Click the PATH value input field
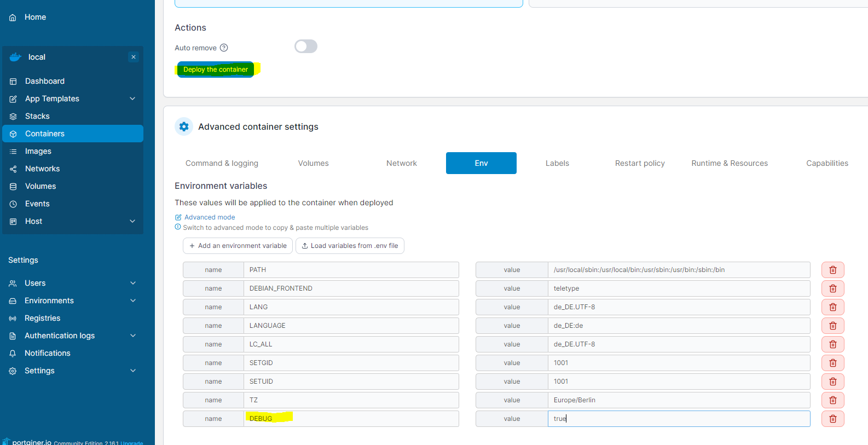Viewport: 868px width, 445px height. click(679, 270)
